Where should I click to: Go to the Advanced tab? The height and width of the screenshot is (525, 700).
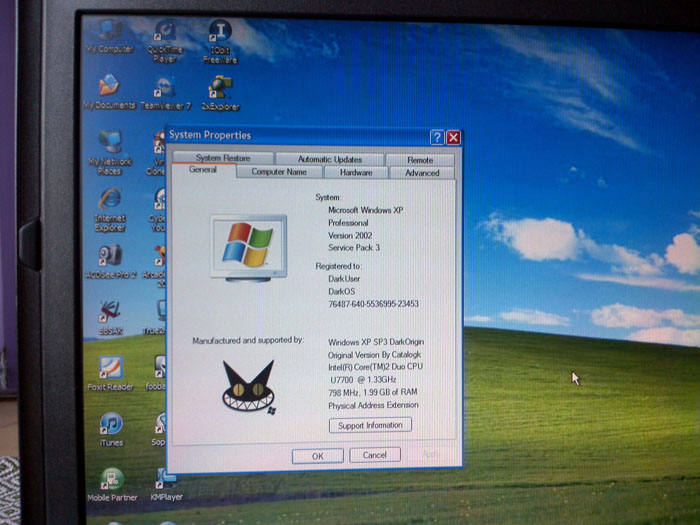click(x=422, y=172)
